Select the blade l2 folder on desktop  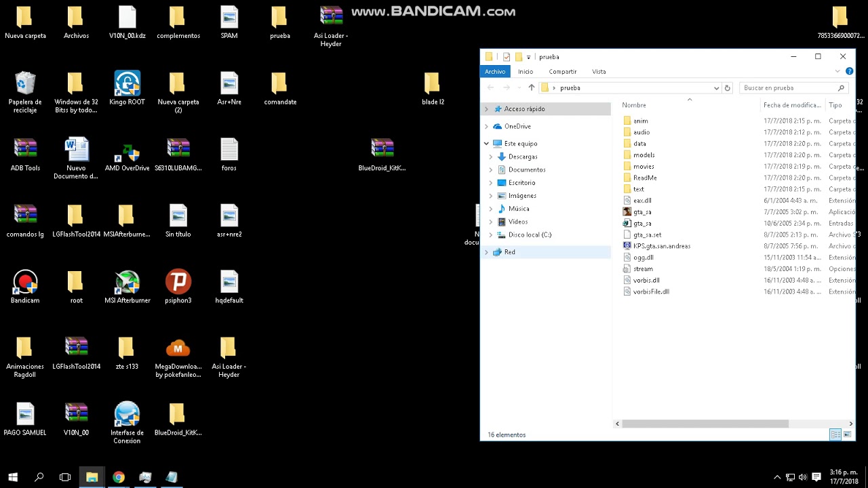tap(433, 89)
